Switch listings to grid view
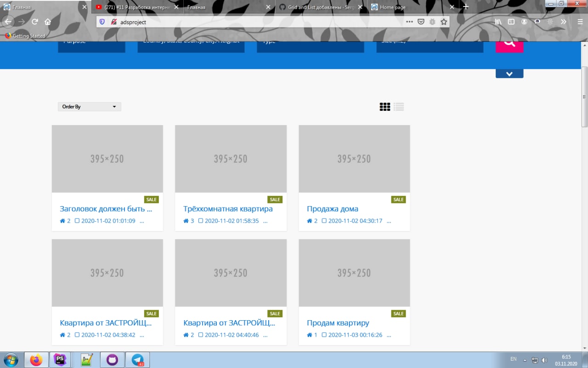This screenshot has height=368, width=588. 385,107
